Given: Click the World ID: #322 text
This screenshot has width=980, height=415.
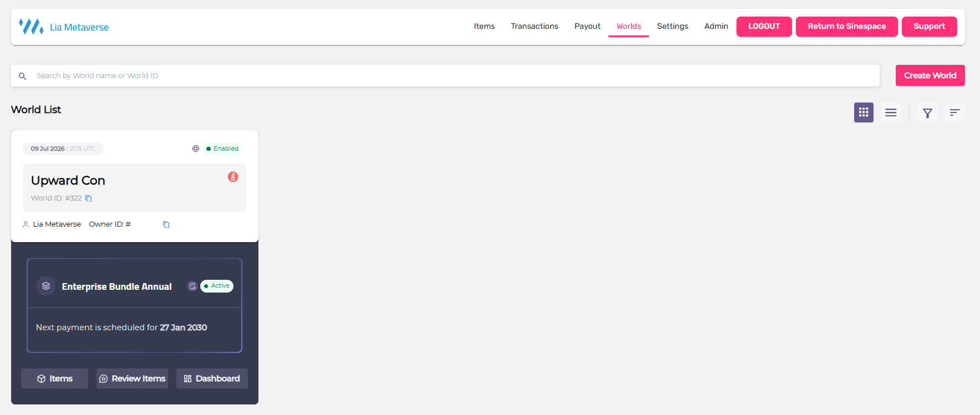Looking at the screenshot, I should (56, 198).
